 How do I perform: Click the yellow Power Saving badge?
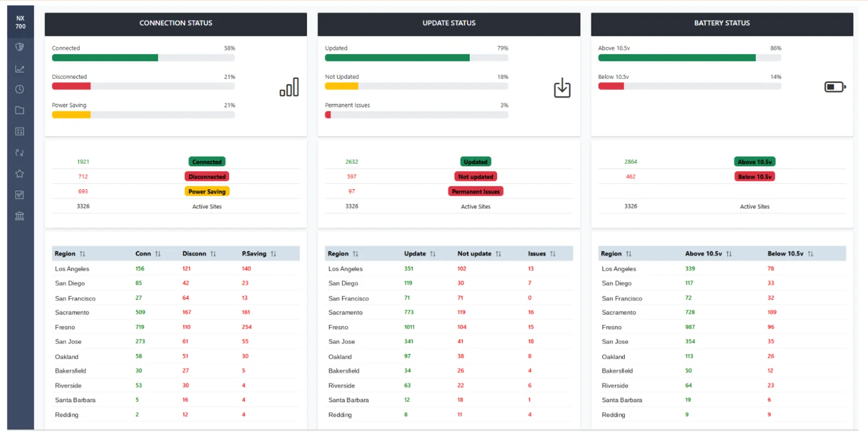point(207,191)
